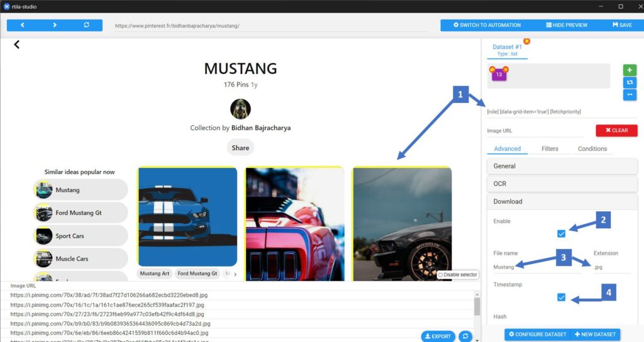The height and width of the screenshot is (342, 644).
Task: Reload the page with the refresh icon
Action: 86,25
